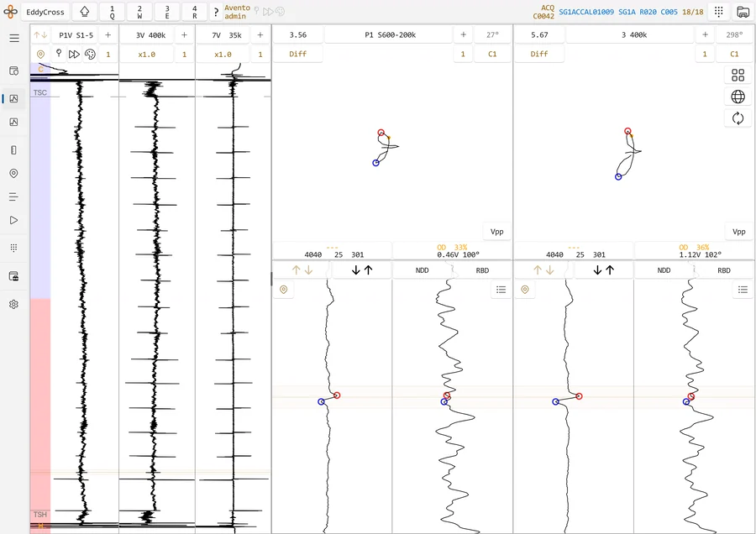
Task: Select the 2 W shortcut tab
Action: click(x=139, y=12)
